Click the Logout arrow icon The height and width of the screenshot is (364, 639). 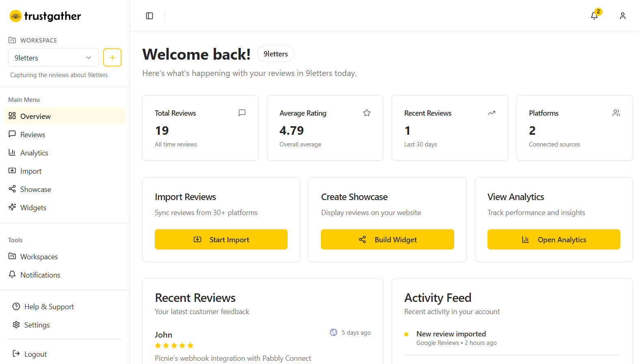(x=16, y=353)
